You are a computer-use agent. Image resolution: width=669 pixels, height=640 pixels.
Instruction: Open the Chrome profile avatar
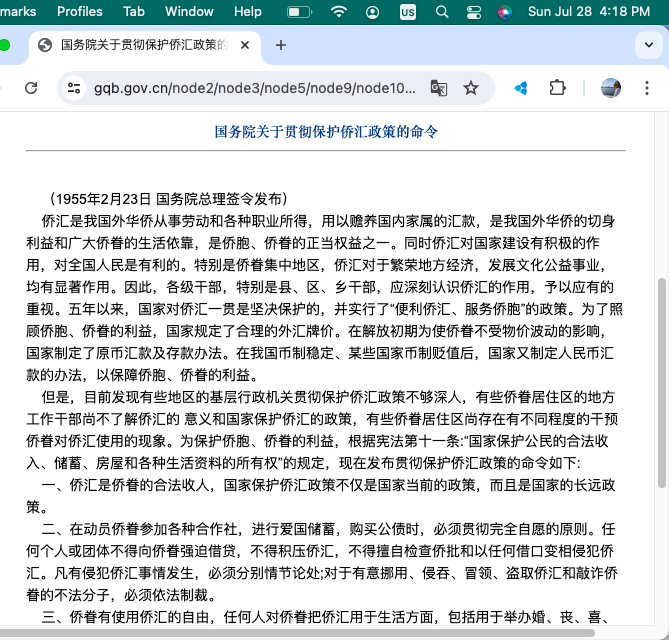(x=610, y=88)
